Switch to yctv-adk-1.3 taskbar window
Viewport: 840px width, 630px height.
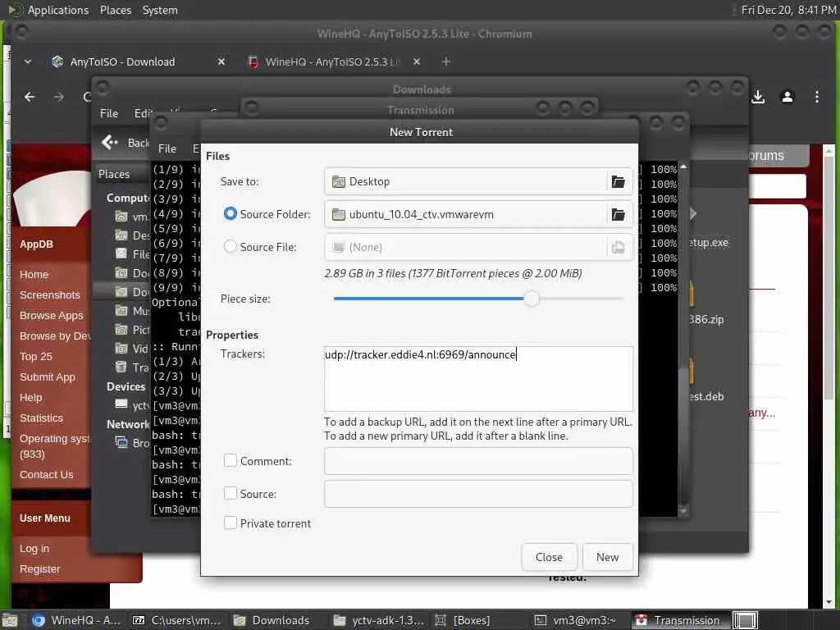pos(378,620)
